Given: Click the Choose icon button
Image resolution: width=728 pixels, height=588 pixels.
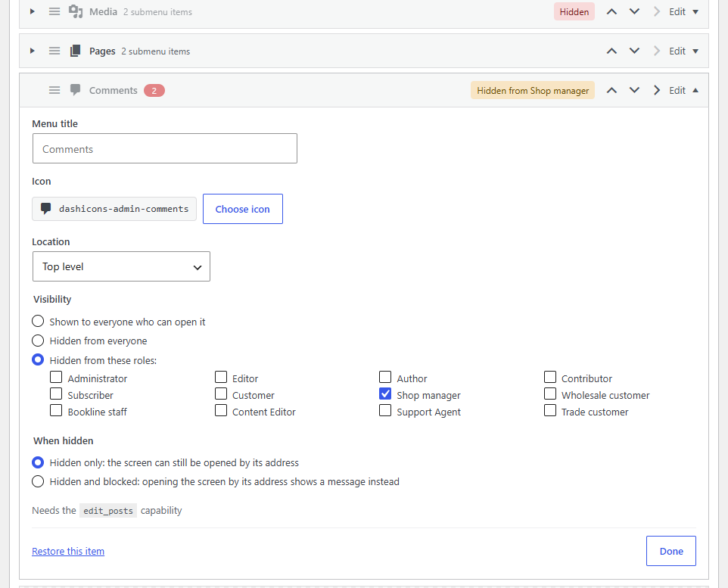Looking at the screenshot, I should click(243, 209).
